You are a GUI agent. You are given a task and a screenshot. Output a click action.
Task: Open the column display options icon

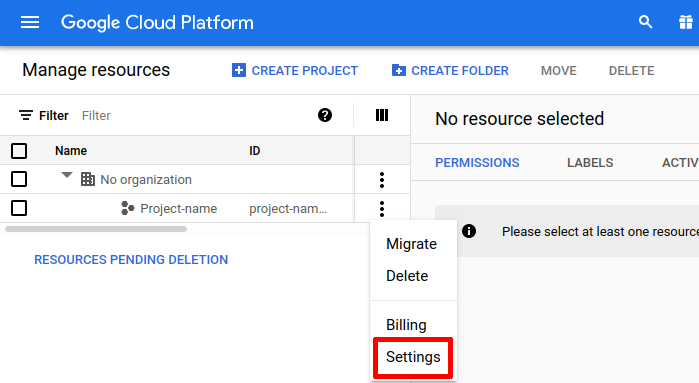(x=382, y=115)
